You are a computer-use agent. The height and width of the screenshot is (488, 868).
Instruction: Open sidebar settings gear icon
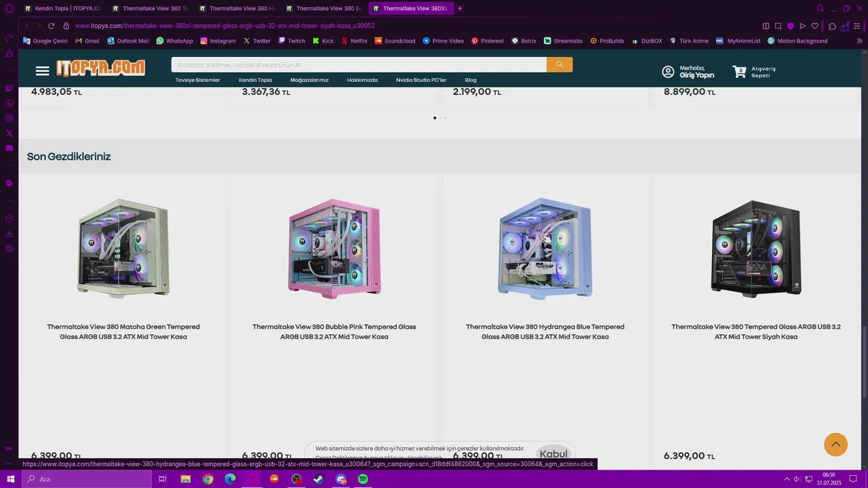(x=9, y=248)
